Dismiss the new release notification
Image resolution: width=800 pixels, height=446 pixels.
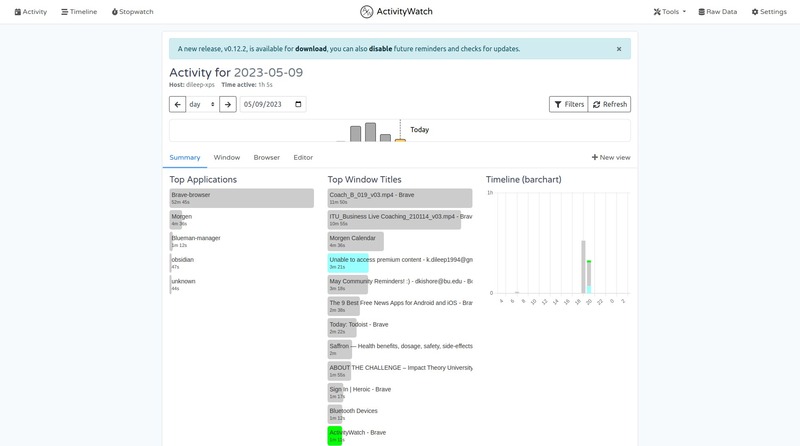pyautogui.click(x=619, y=49)
